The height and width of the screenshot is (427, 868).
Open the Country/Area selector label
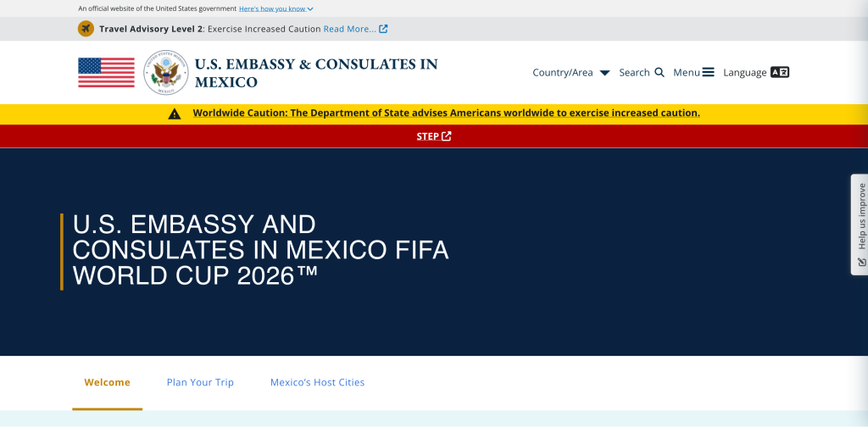(x=563, y=73)
